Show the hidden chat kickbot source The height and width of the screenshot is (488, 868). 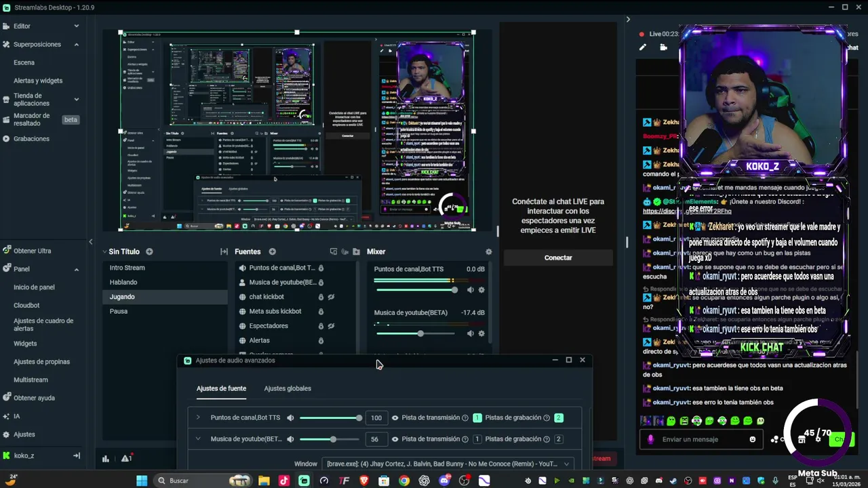coord(332,297)
